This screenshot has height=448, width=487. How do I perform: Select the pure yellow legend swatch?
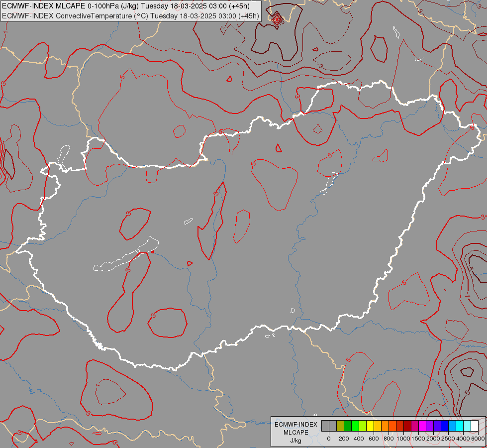point(370,426)
